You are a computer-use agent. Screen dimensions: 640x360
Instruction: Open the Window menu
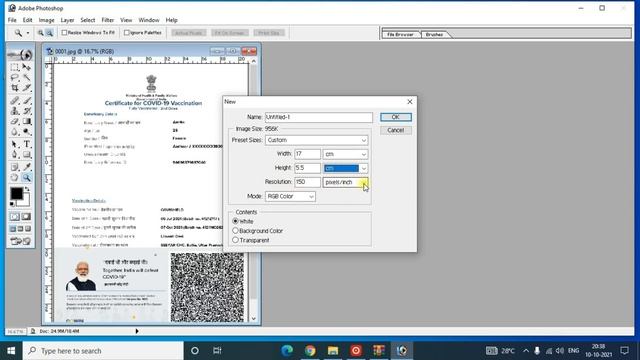149,20
